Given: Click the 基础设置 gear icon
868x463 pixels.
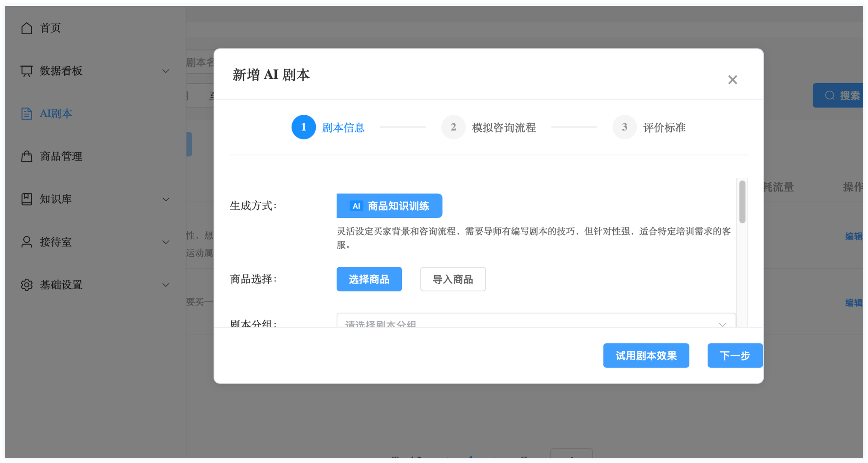Looking at the screenshot, I should click(x=27, y=285).
